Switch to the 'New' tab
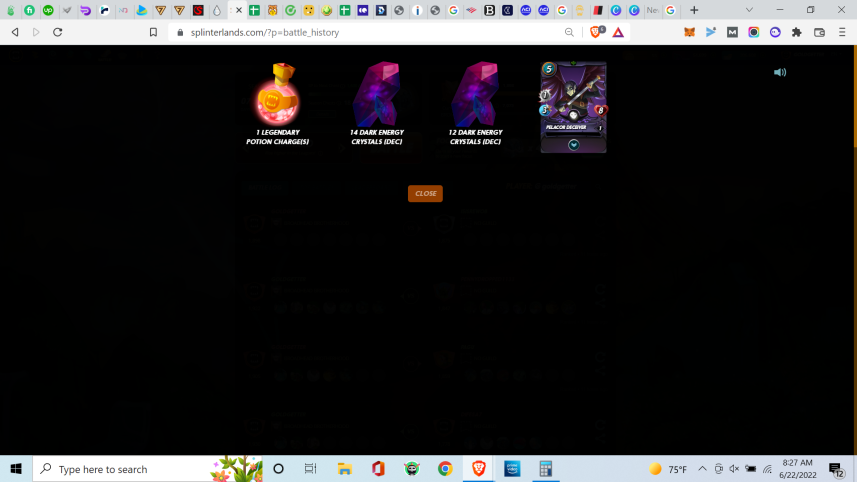 tap(652, 10)
